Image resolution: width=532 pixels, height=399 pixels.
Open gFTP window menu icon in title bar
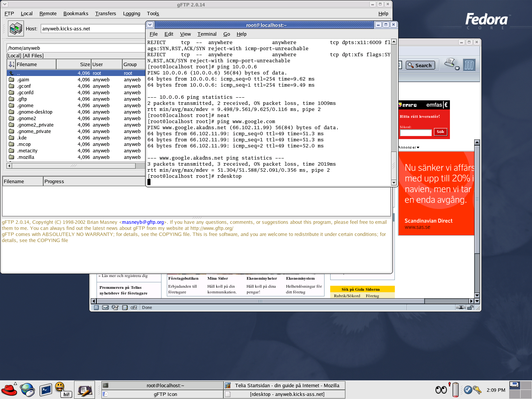tap(5, 4)
